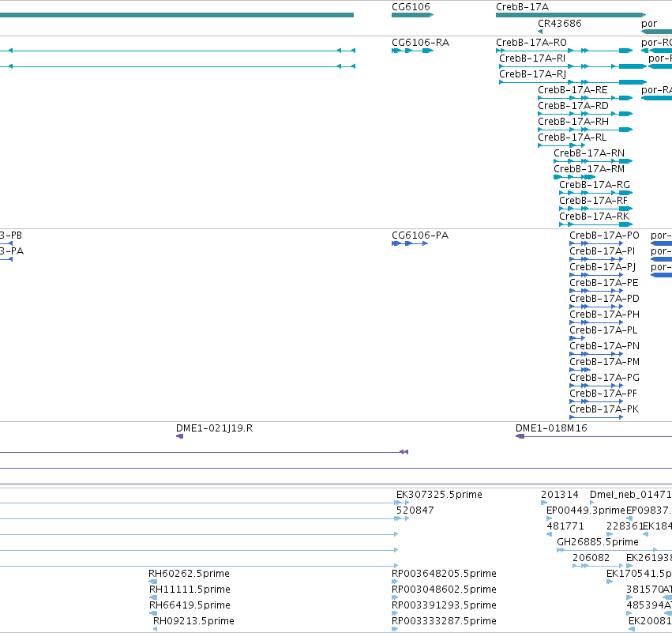Select the DME1-018M16 clone label
Image resolution: width=672 pixels, height=633 pixels.
(551, 428)
